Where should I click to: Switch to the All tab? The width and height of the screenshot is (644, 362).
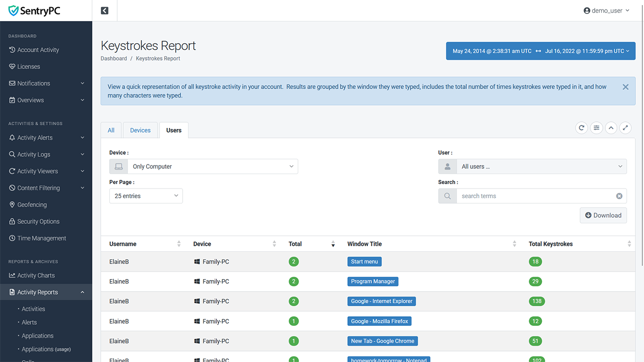click(x=111, y=130)
